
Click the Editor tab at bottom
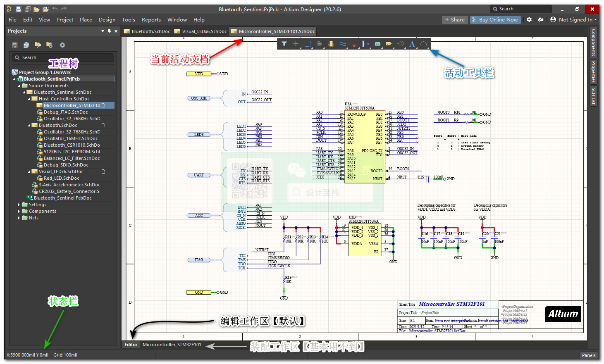click(x=131, y=345)
